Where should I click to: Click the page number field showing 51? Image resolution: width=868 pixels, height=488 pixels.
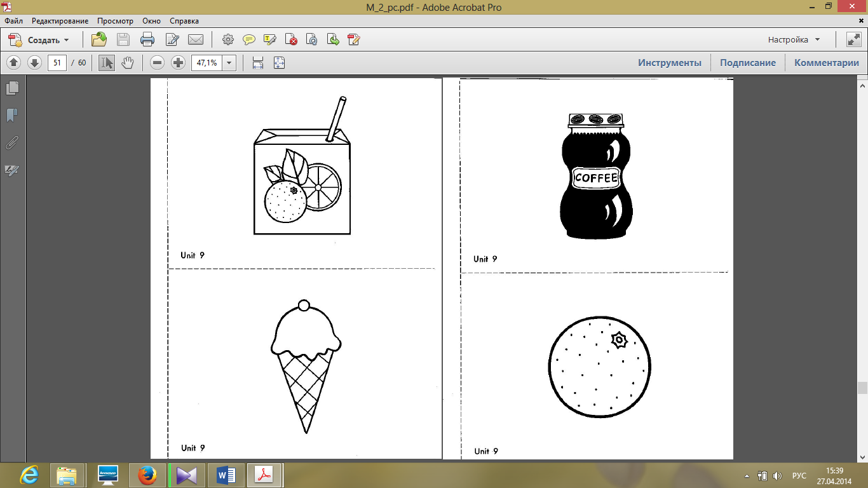tap(57, 63)
